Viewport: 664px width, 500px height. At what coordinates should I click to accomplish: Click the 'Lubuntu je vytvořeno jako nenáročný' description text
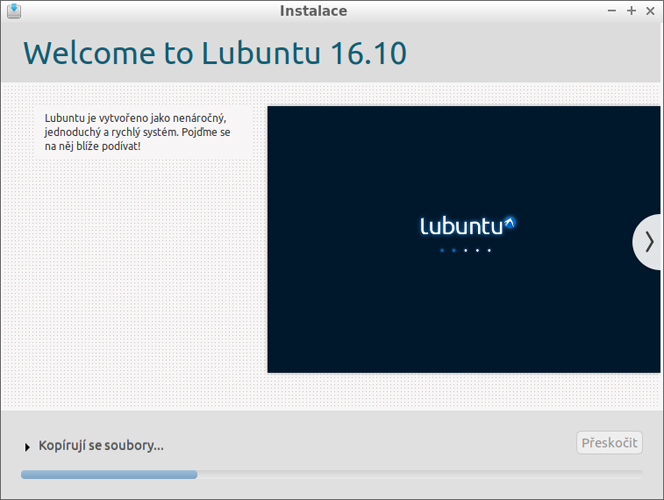[138, 132]
